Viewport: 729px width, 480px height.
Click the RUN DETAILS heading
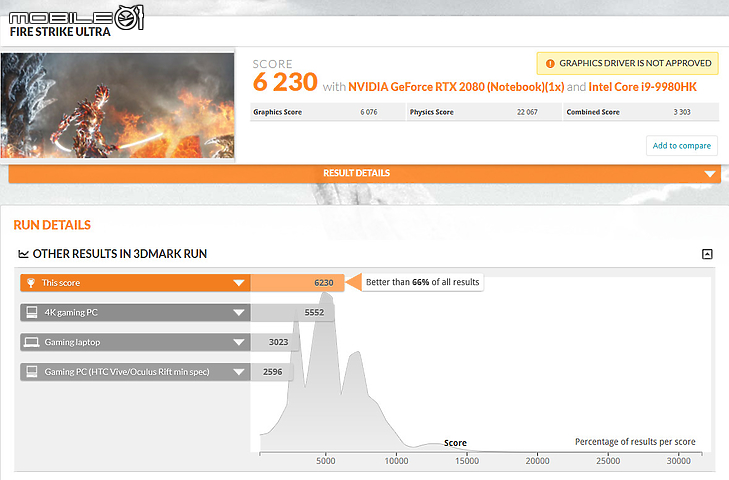click(x=52, y=225)
